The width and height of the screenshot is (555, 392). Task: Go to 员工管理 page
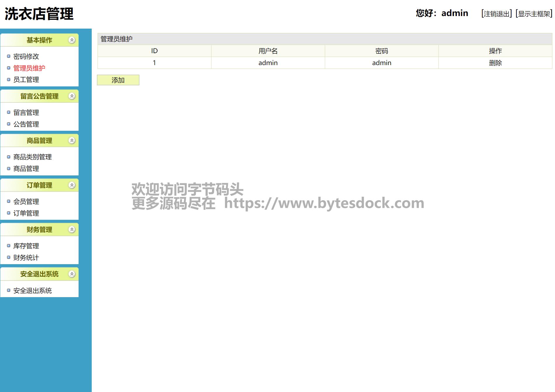pos(26,80)
